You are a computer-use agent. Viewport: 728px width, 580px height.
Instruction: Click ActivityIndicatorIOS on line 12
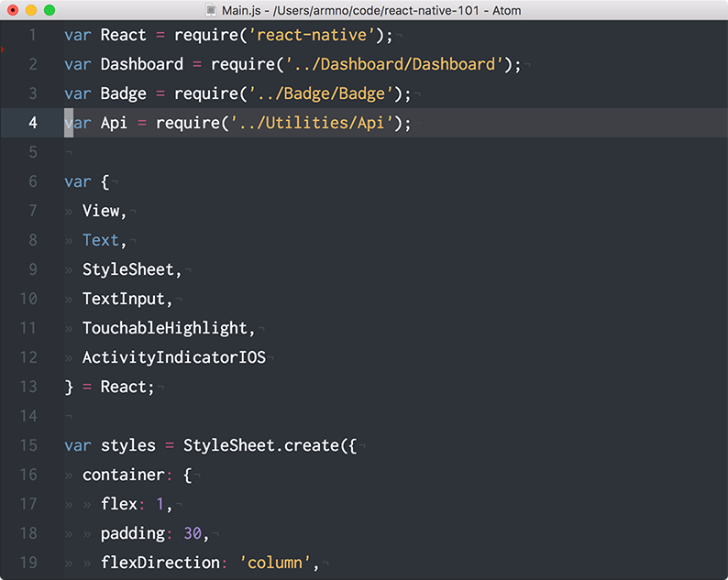pyautogui.click(x=174, y=357)
